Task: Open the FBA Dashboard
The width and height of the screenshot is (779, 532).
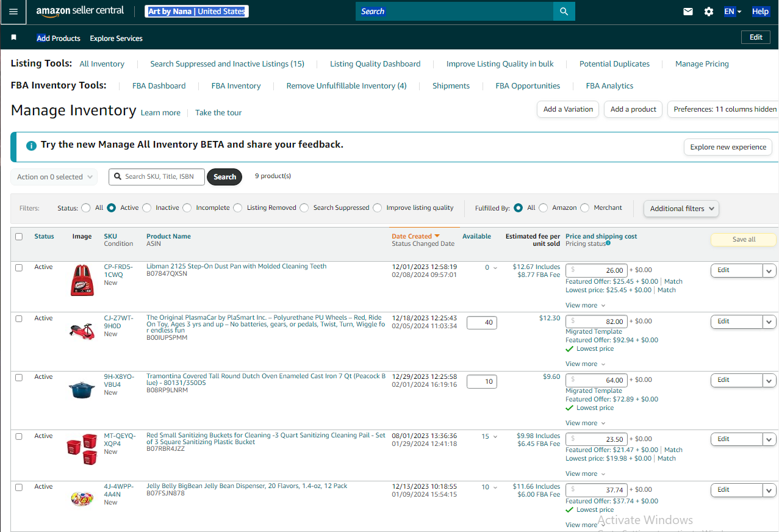Action: pos(159,86)
